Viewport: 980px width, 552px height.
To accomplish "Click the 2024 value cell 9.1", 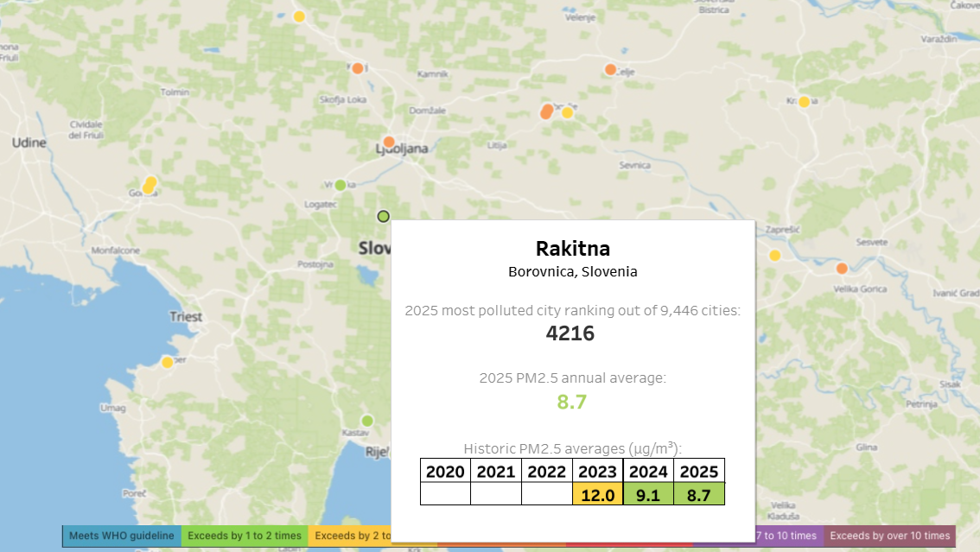I will coord(648,494).
